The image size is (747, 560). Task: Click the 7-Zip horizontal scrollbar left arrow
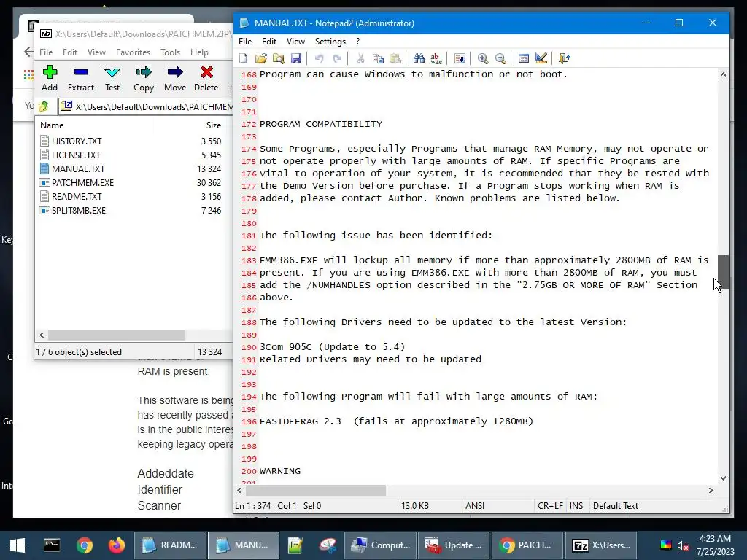coord(42,335)
